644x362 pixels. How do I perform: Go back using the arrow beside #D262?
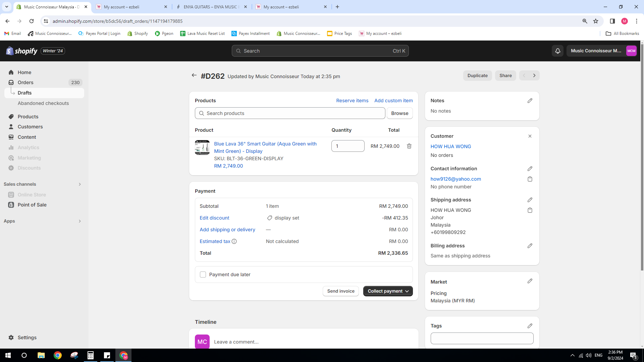click(x=194, y=75)
